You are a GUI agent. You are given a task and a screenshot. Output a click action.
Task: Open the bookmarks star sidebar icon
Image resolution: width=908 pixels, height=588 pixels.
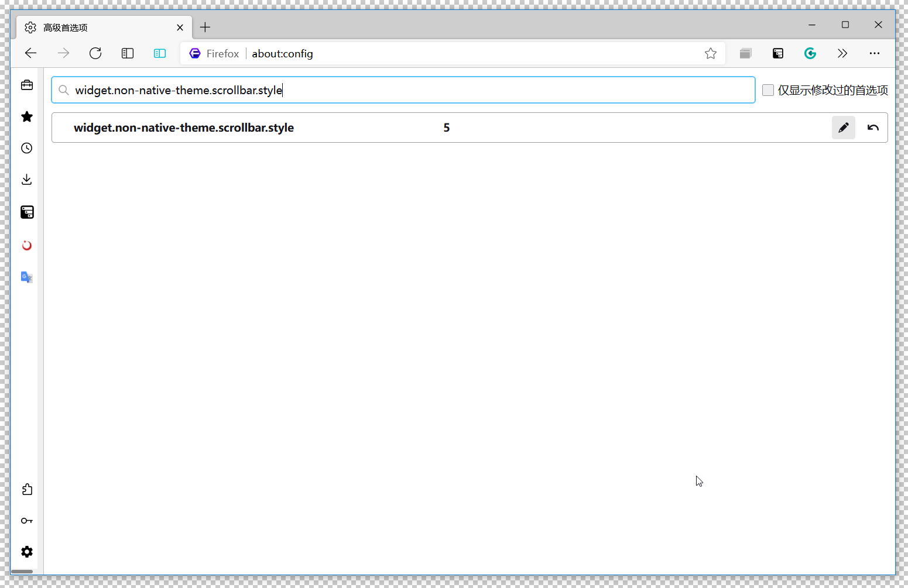point(26,116)
